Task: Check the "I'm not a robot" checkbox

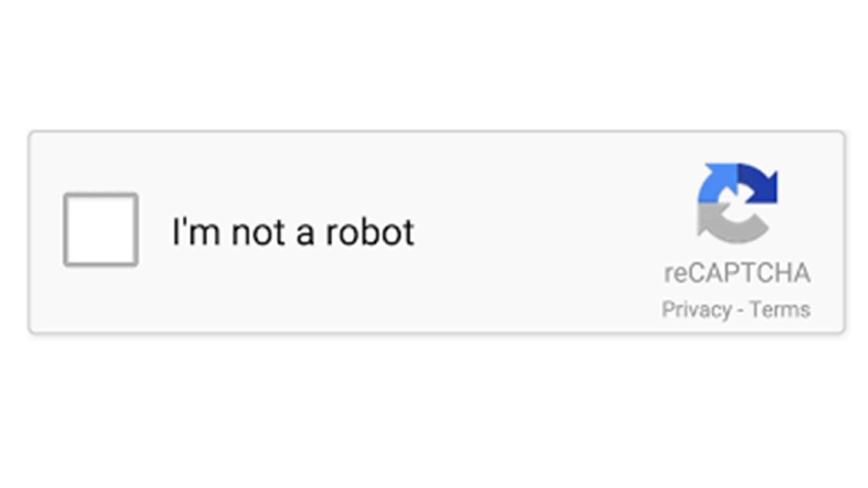Action: [100, 230]
